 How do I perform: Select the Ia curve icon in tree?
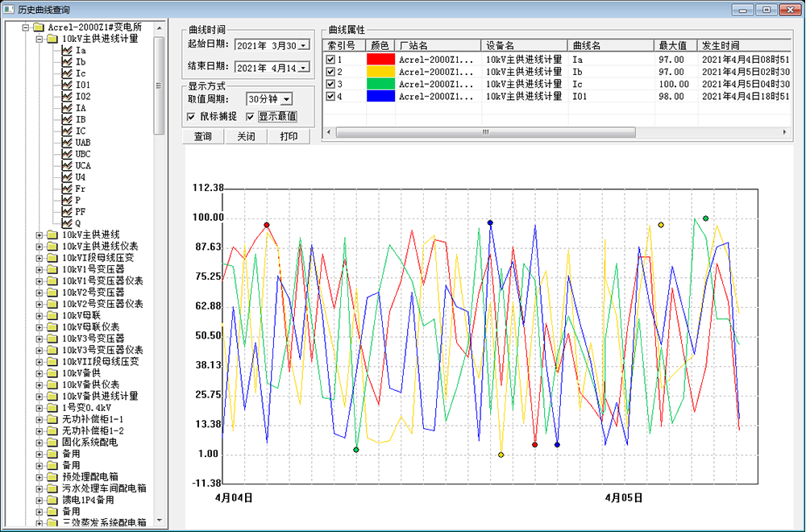67,50
